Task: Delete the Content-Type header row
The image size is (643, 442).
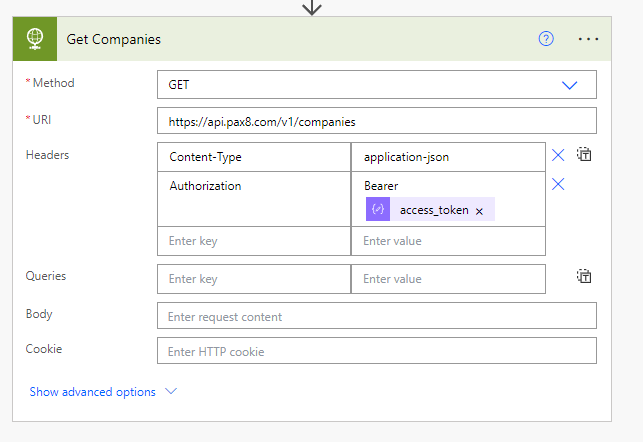Action: pyautogui.click(x=558, y=155)
